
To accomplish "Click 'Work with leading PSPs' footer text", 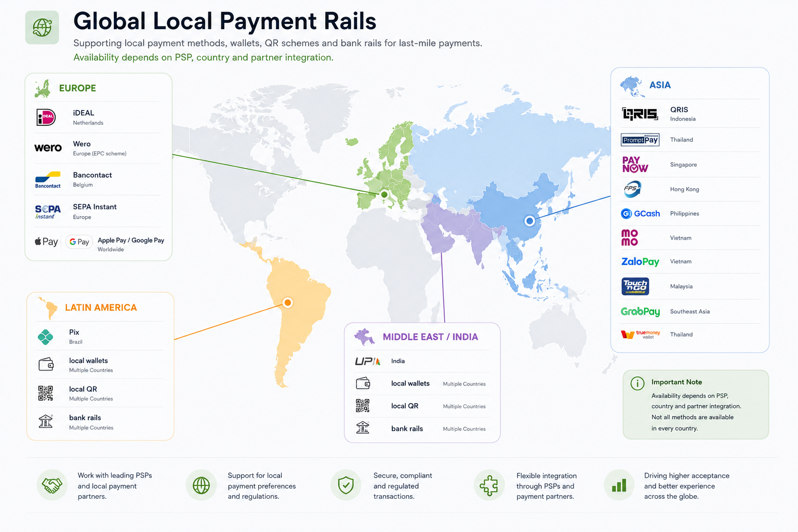I will (x=115, y=475).
